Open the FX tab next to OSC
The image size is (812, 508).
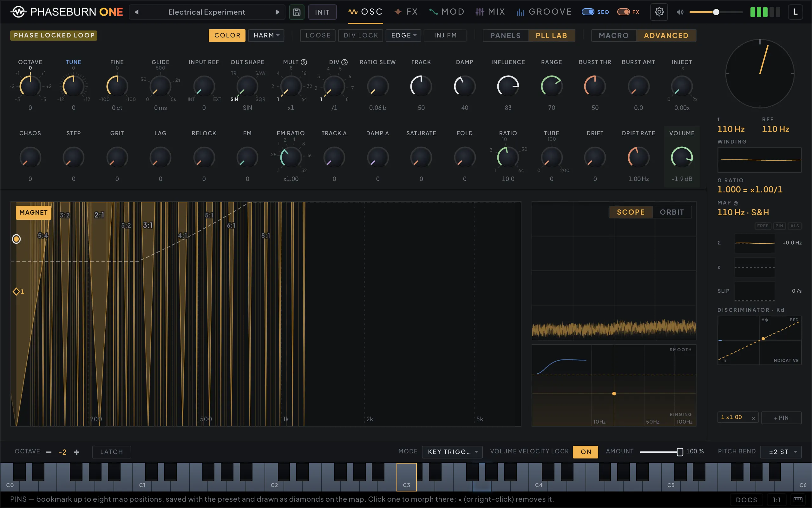click(406, 12)
